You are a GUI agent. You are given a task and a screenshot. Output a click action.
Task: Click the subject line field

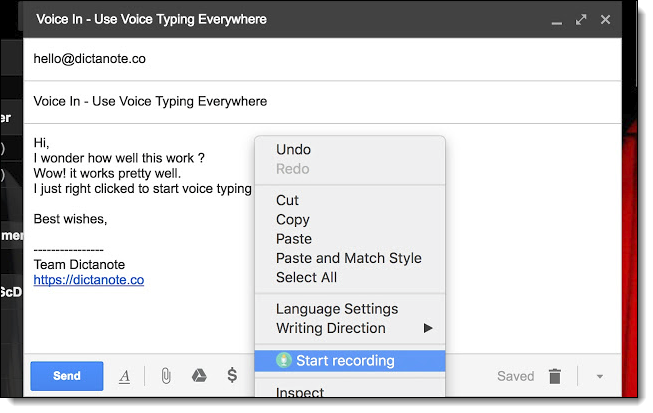[322, 102]
